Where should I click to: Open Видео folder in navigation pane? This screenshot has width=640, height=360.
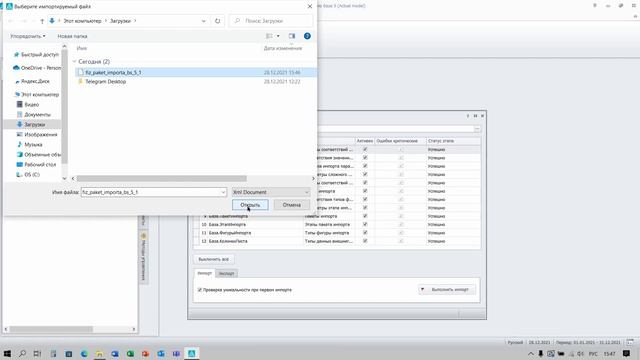tap(28, 104)
